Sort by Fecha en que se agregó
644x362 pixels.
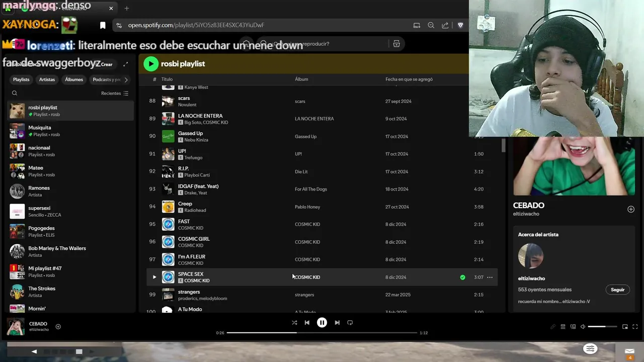point(409,79)
